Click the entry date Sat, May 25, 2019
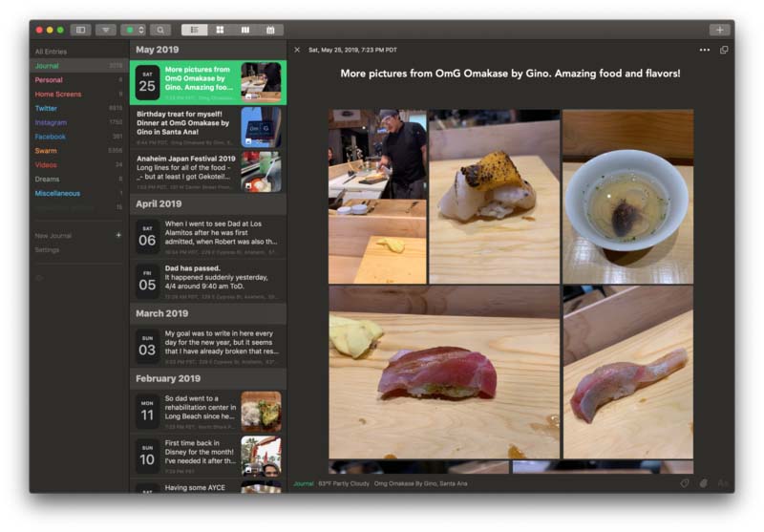The height and width of the screenshot is (532, 764). (x=352, y=50)
